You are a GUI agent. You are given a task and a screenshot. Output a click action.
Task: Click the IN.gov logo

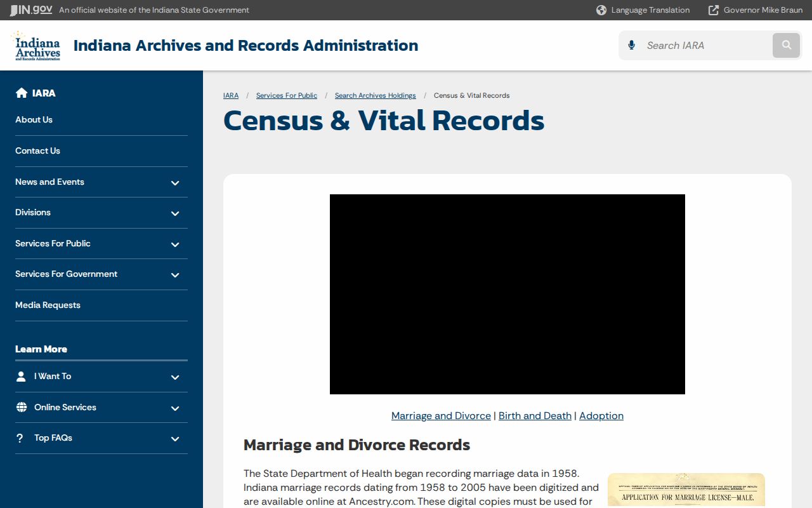pyautogui.click(x=31, y=10)
